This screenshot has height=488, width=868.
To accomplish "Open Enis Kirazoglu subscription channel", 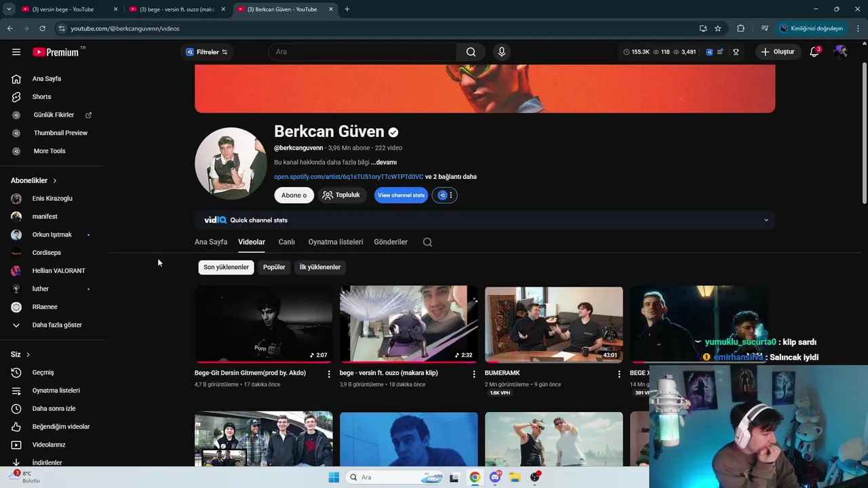I will click(x=51, y=199).
